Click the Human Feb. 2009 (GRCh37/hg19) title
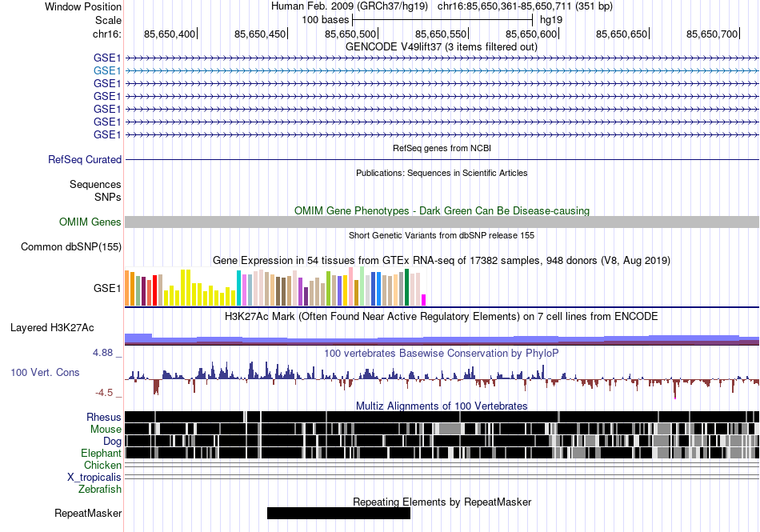Image resolution: width=760 pixels, height=532 pixels. [x=350, y=6]
